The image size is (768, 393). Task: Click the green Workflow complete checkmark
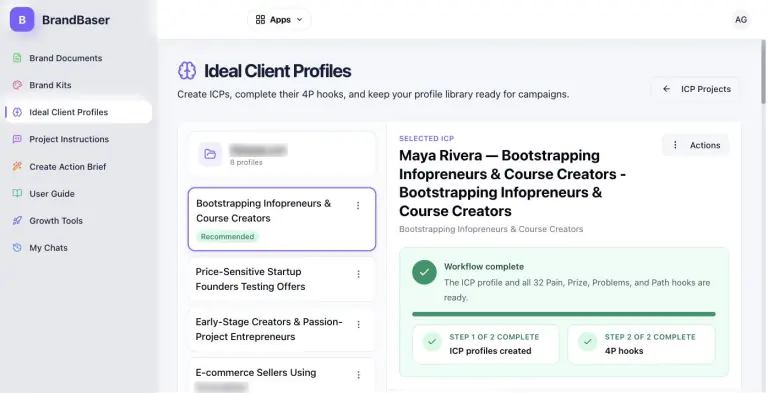[424, 272]
